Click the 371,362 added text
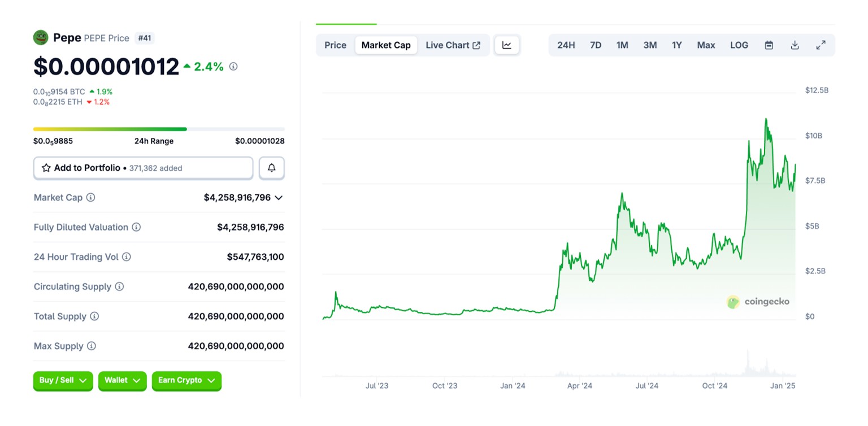The height and width of the screenshot is (426, 868). point(155,168)
